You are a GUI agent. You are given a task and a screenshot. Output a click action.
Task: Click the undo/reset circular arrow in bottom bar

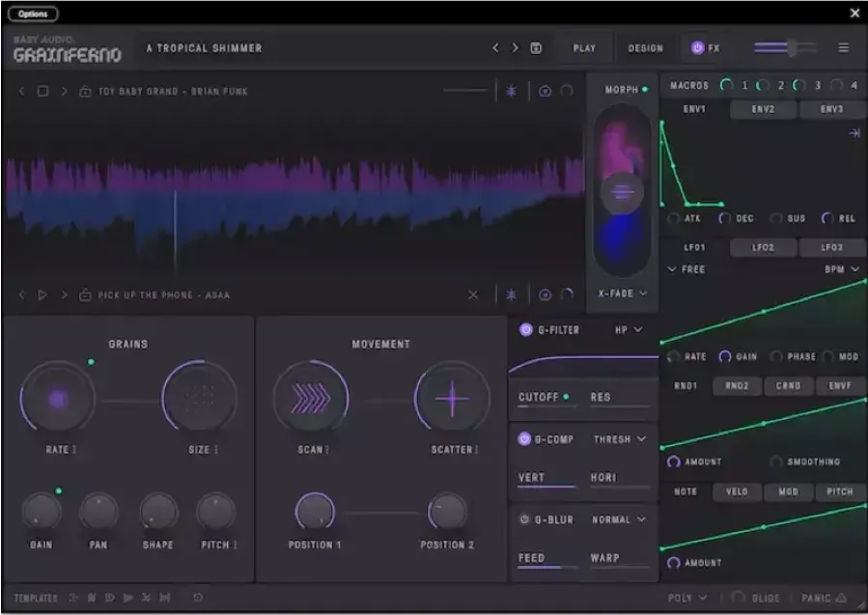click(x=198, y=598)
